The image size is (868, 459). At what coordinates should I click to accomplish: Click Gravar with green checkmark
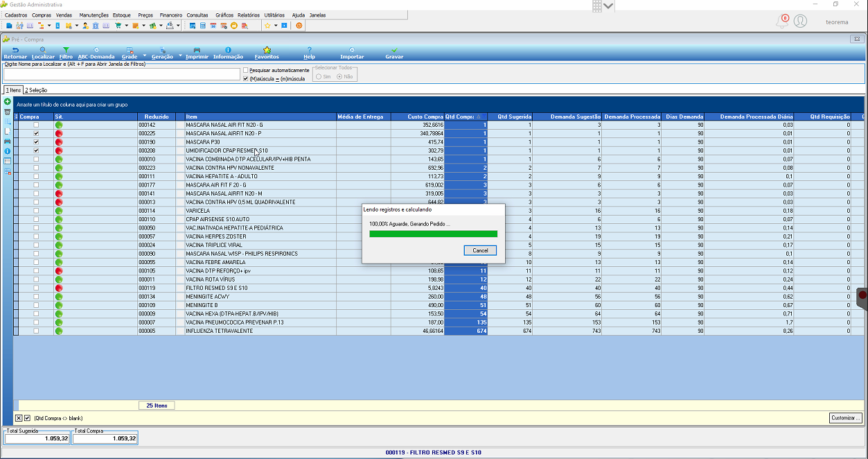pos(394,53)
